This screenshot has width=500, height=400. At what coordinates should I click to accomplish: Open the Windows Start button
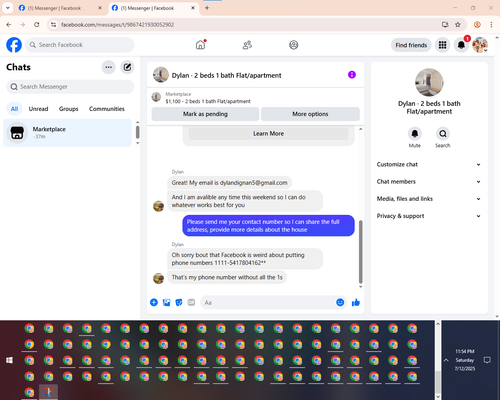[9, 360]
